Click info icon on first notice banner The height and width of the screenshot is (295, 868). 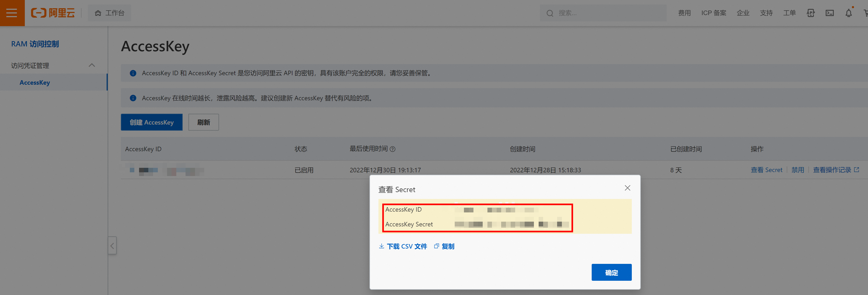point(133,73)
